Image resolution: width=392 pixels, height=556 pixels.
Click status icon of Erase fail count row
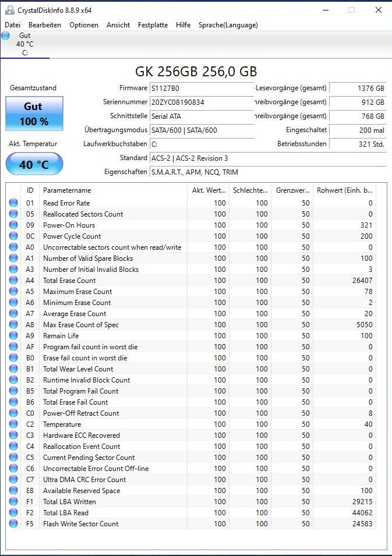point(13,358)
